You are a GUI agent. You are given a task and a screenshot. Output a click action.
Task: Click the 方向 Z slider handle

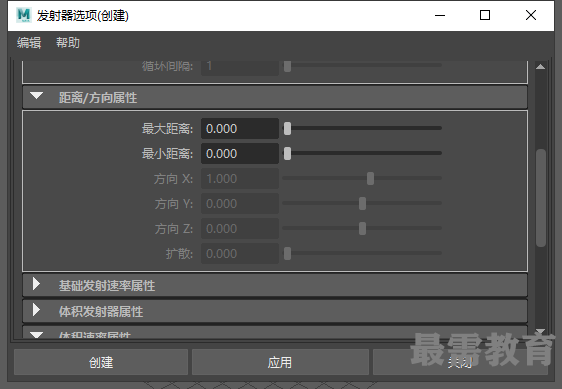coord(362,228)
